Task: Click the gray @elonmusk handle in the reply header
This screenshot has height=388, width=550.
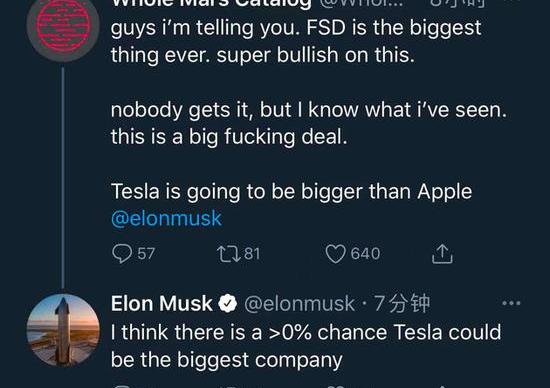Action: coord(299,304)
